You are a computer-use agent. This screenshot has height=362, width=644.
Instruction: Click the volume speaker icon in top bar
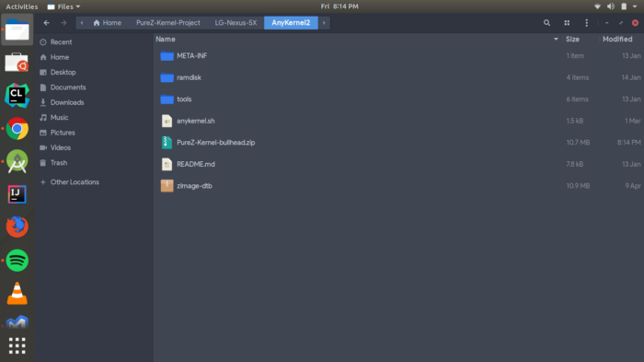pos(611,6)
